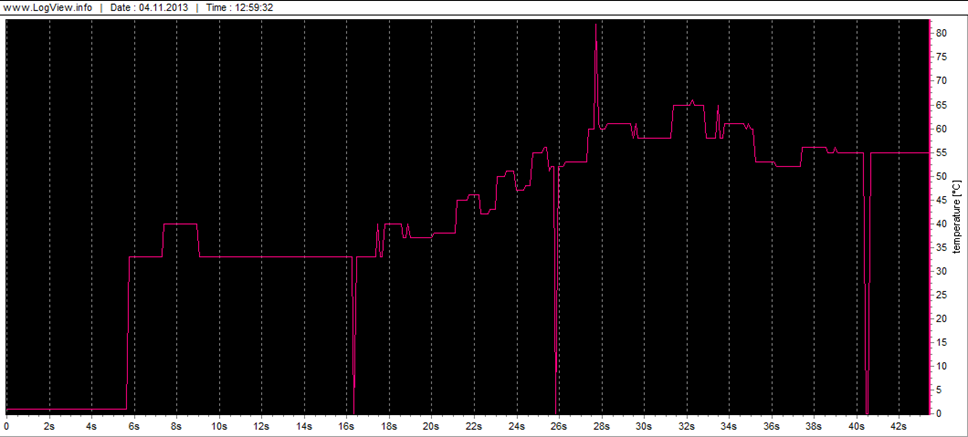Click the 30s label on time axis
Screen dimensions: 968x437
(644, 426)
